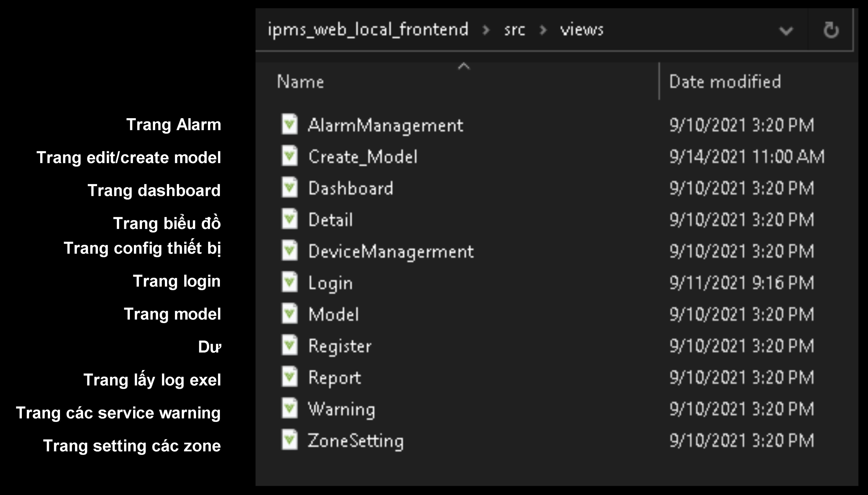The height and width of the screenshot is (495, 868).
Task: Sort by Name column header
Action: pos(300,82)
